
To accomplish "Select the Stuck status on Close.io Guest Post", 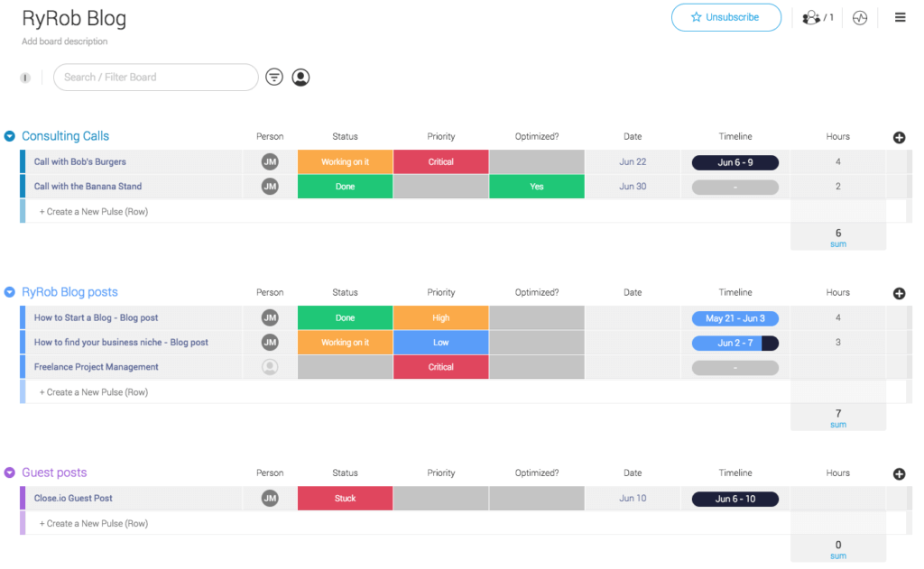I will pos(345,498).
